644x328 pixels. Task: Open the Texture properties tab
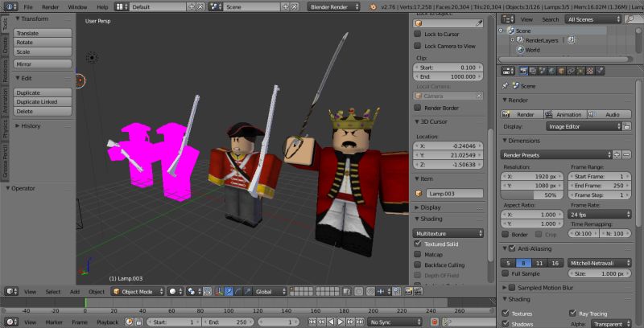(x=590, y=71)
